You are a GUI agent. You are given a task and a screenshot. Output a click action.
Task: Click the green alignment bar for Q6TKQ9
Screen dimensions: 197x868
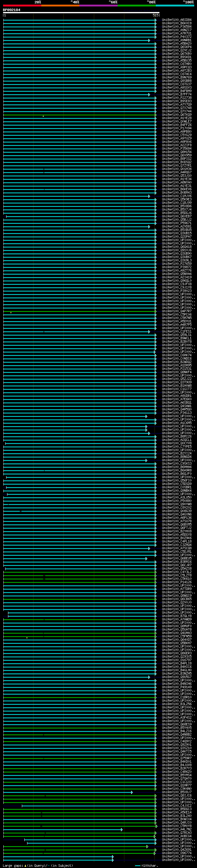[x=79, y=115]
